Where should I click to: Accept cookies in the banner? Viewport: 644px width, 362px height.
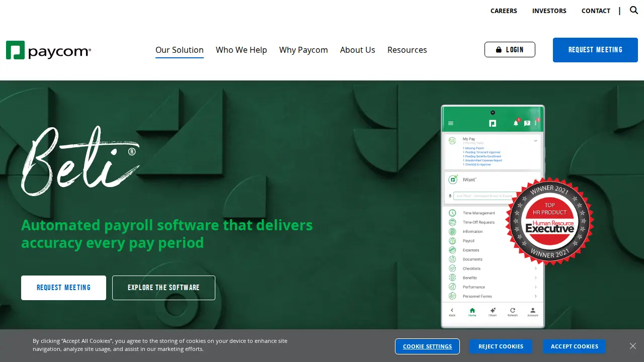[x=574, y=346]
